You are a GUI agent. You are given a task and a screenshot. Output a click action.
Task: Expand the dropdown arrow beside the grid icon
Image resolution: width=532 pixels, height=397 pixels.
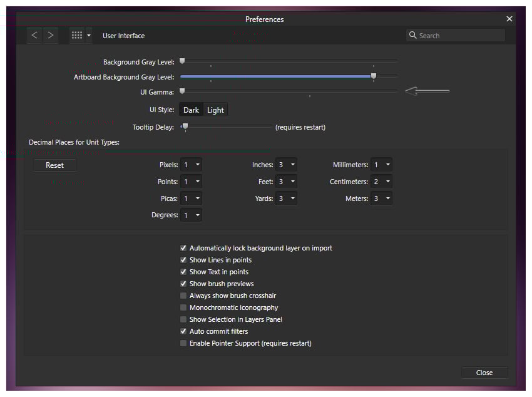coord(88,35)
